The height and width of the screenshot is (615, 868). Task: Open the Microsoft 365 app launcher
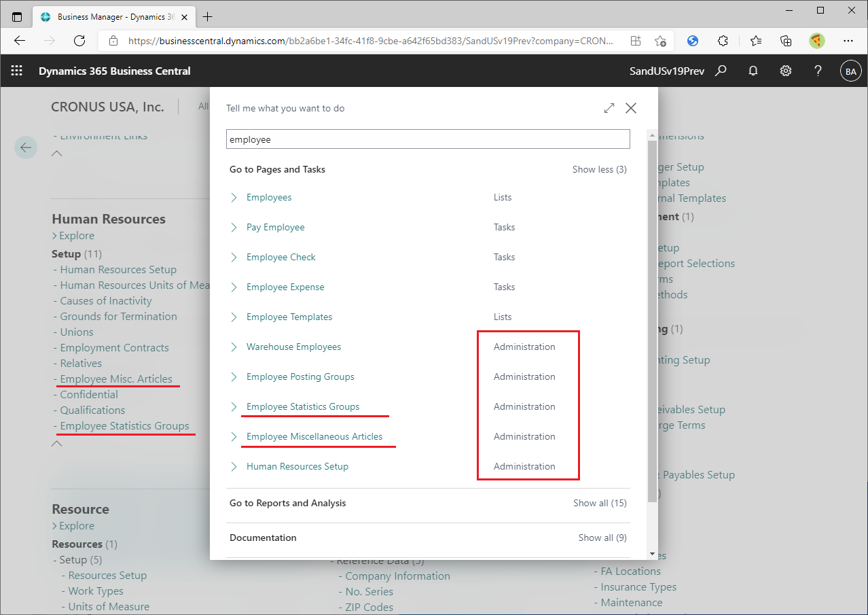coord(16,70)
